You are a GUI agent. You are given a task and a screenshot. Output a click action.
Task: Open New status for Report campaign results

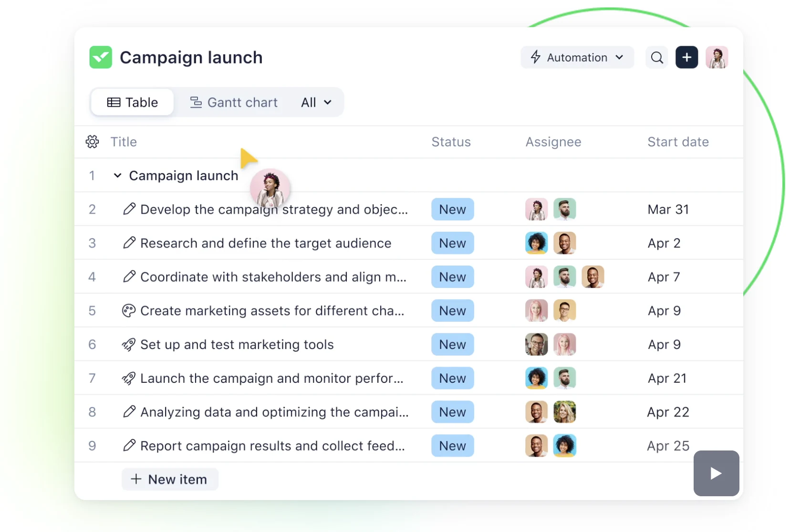(x=453, y=446)
